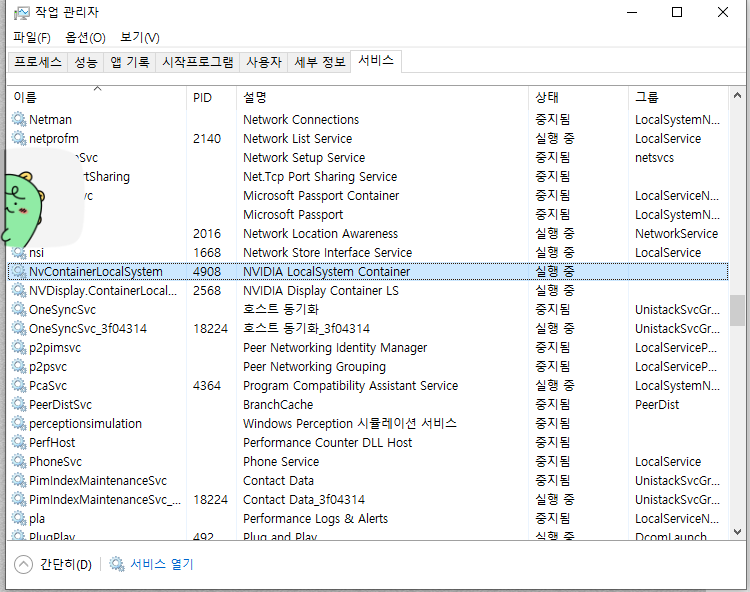
Task: Switch to the 사용자 tab
Action: 264,62
